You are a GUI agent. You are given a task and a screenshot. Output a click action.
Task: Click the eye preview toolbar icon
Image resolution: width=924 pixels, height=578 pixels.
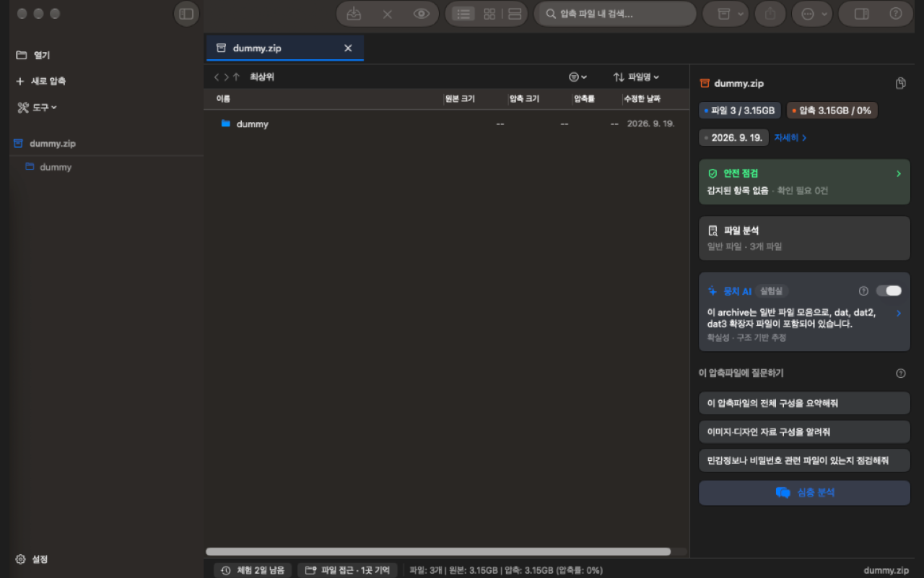click(x=422, y=14)
